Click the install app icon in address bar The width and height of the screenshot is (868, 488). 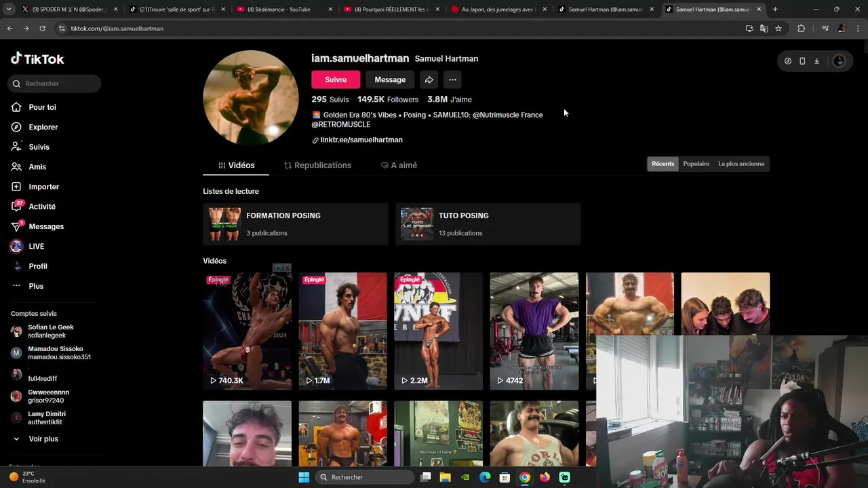click(749, 28)
